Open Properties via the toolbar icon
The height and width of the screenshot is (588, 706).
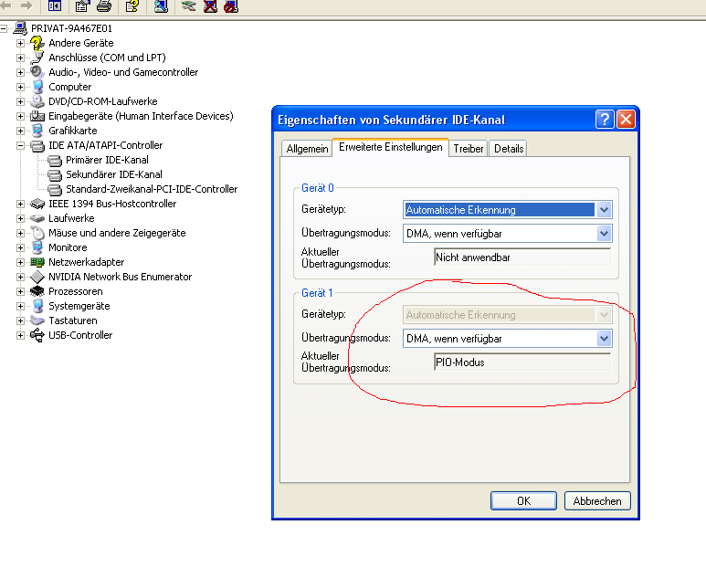82,5
